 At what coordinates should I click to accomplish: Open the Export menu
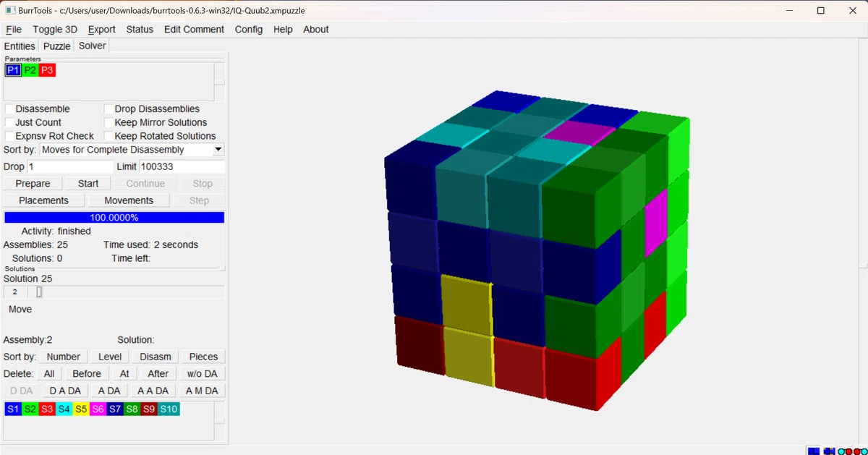click(102, 30)
